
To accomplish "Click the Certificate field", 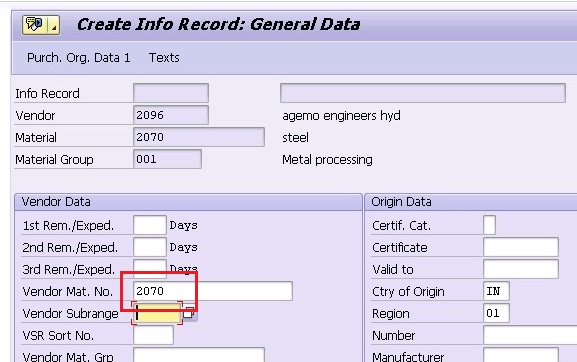I will click(x=521, y=247).
